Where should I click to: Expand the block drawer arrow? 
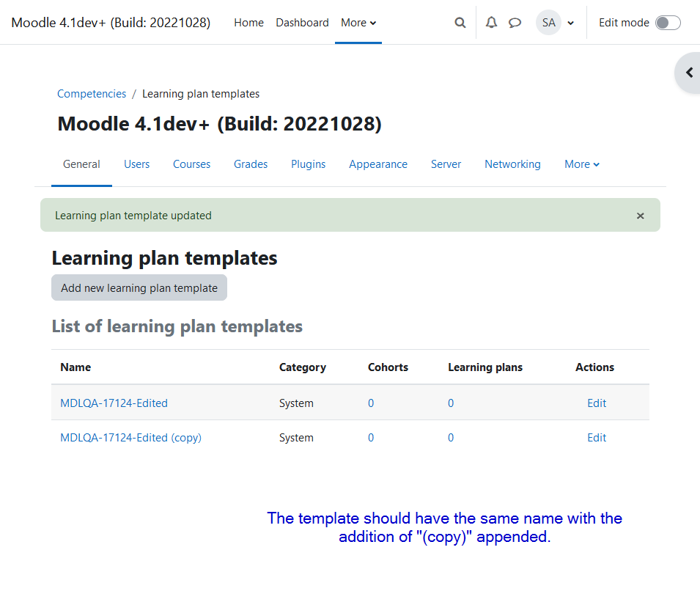tap(689, 73)
